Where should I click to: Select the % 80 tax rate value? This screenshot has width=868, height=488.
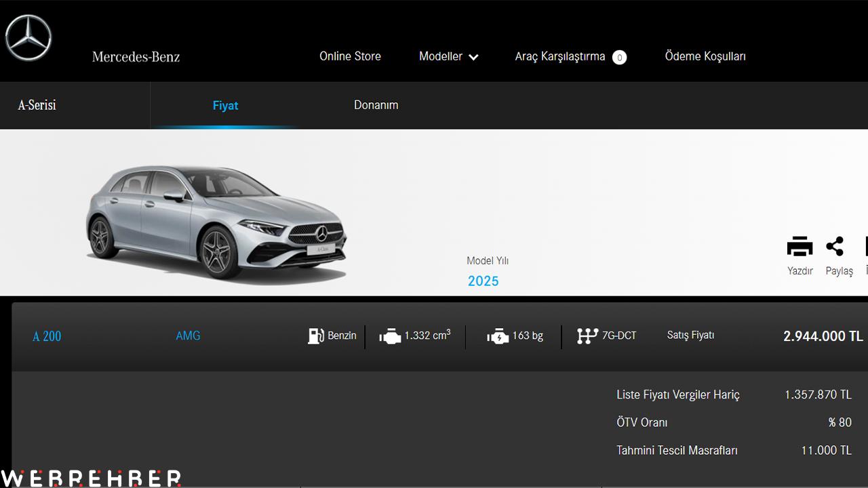click(840, 422)
